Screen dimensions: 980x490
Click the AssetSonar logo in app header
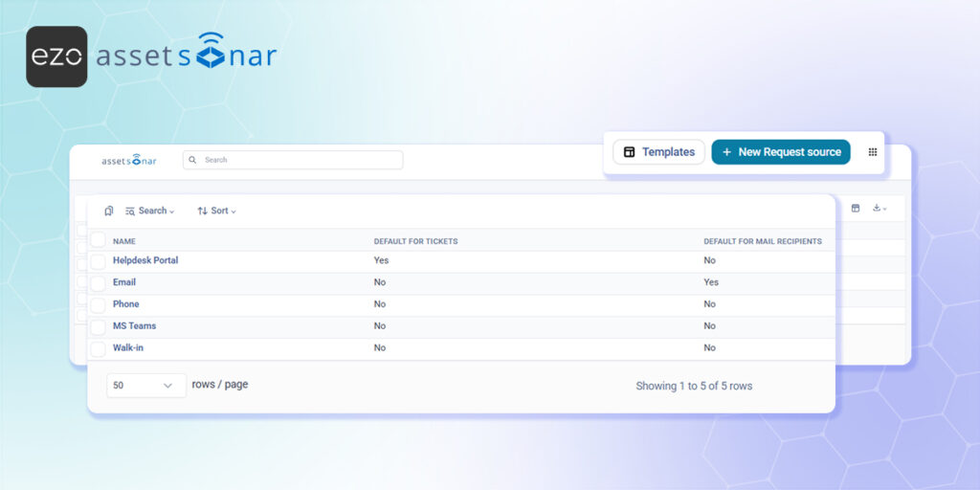coord(129,161)
